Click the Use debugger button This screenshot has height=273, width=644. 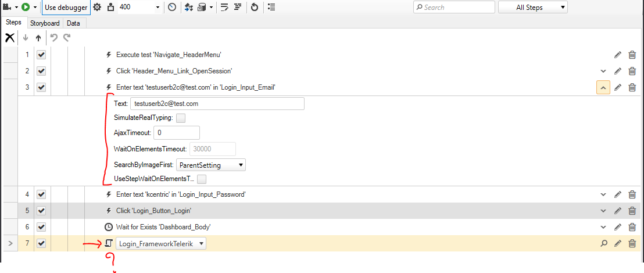[x=66, y=8]
